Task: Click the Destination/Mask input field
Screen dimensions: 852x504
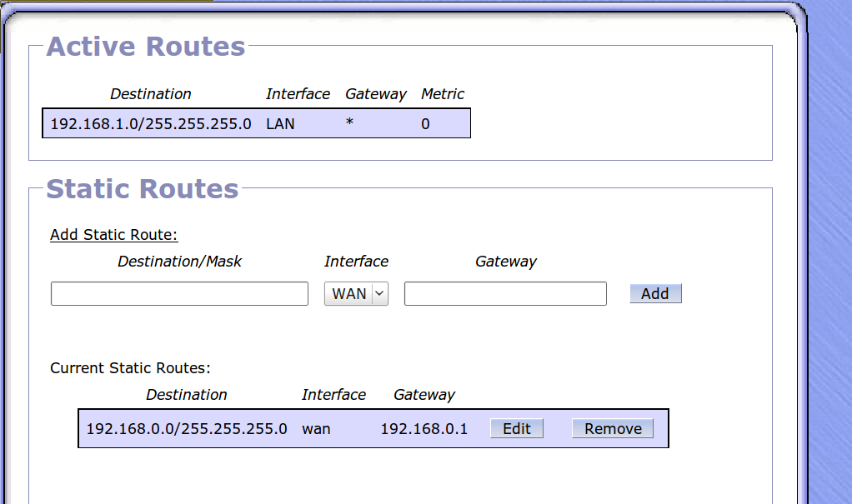Action: 179,294
